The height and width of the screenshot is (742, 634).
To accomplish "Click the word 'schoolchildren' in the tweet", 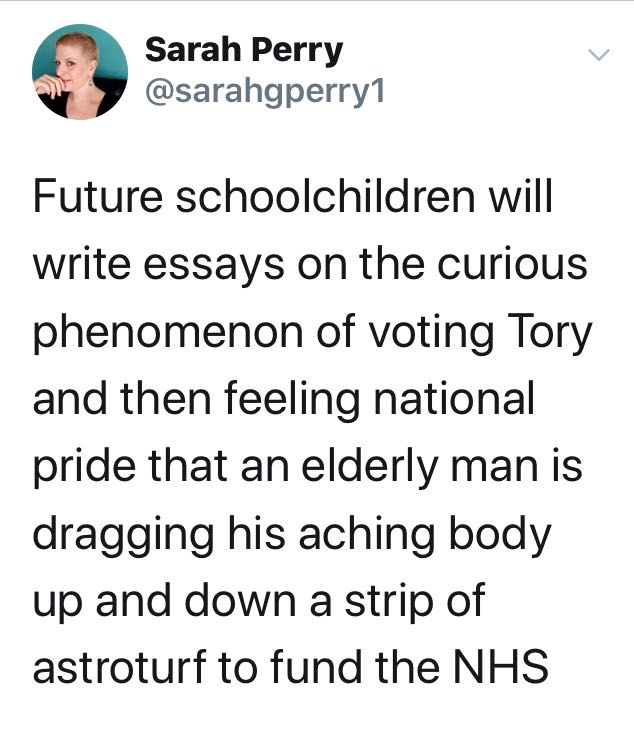I will tap(325, 196).
